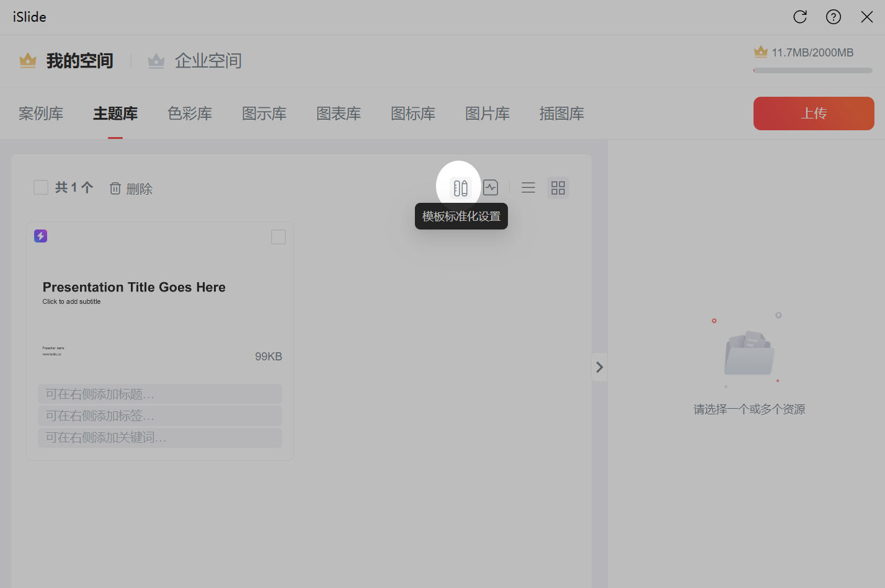Click the 可在右侧添加标题 title field
The width and height of the screenshot is (885, 588).
[159, 394]
